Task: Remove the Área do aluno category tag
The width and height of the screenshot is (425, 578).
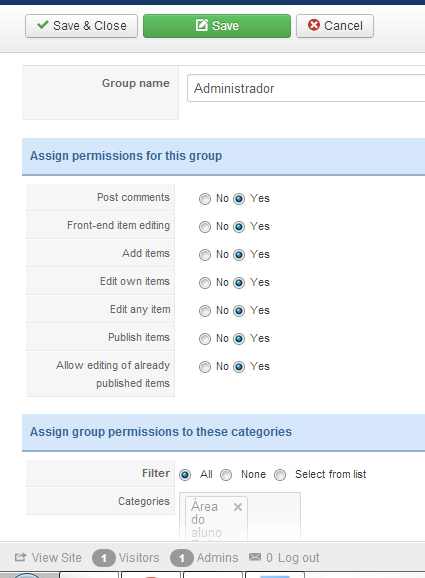Action: point(238,507)
